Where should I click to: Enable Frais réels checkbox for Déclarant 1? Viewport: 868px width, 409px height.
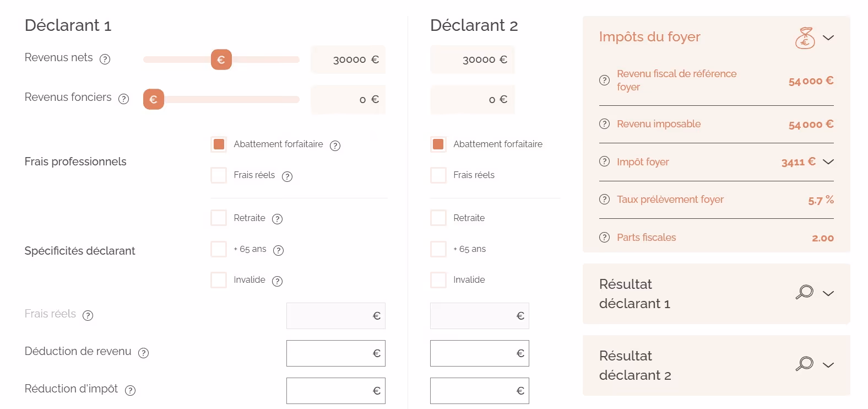pos(219,175)
